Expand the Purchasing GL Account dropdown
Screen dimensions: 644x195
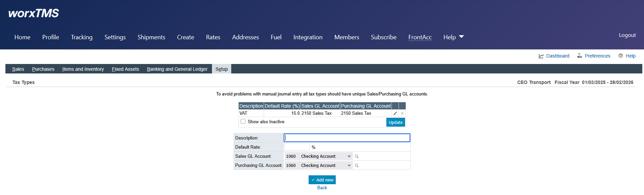318,166
